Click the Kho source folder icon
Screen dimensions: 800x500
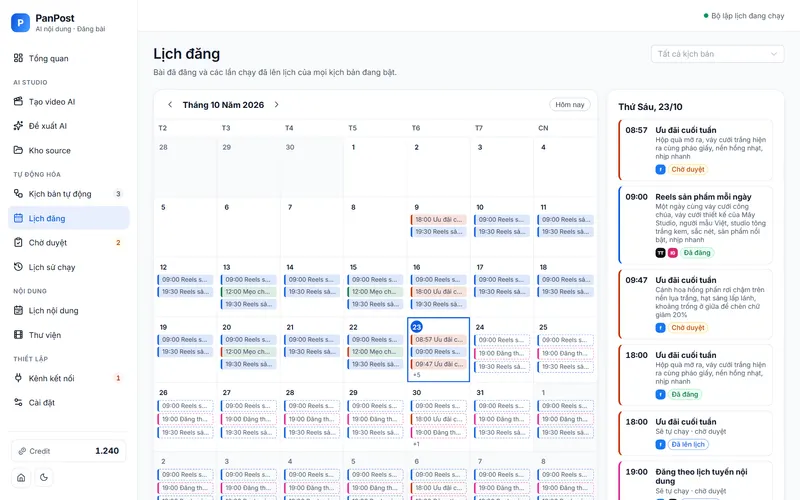coord(18,150)
